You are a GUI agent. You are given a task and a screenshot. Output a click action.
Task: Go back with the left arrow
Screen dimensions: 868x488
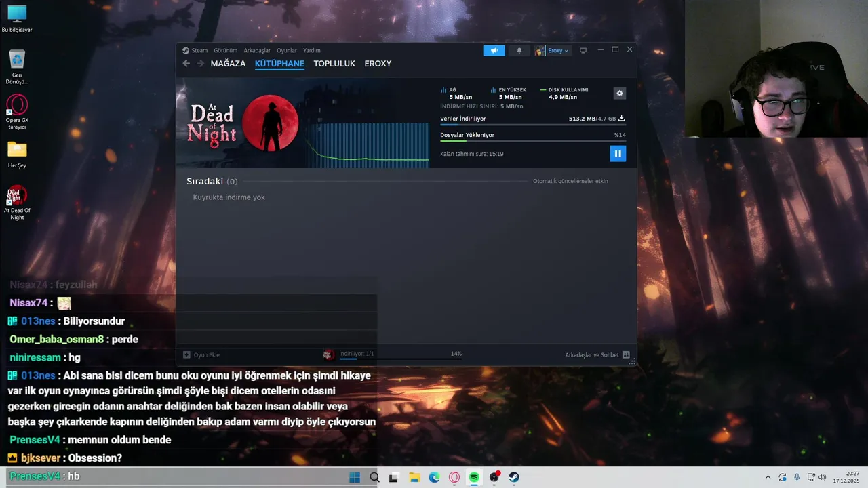click(x=186, y=64)
